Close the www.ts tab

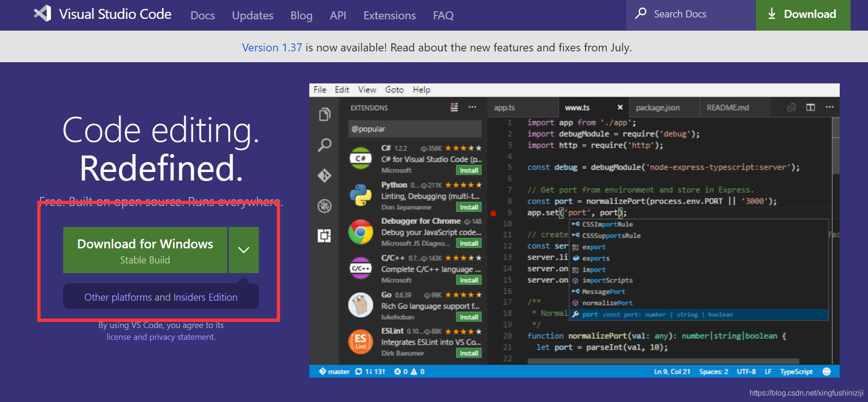pos(620,107)
